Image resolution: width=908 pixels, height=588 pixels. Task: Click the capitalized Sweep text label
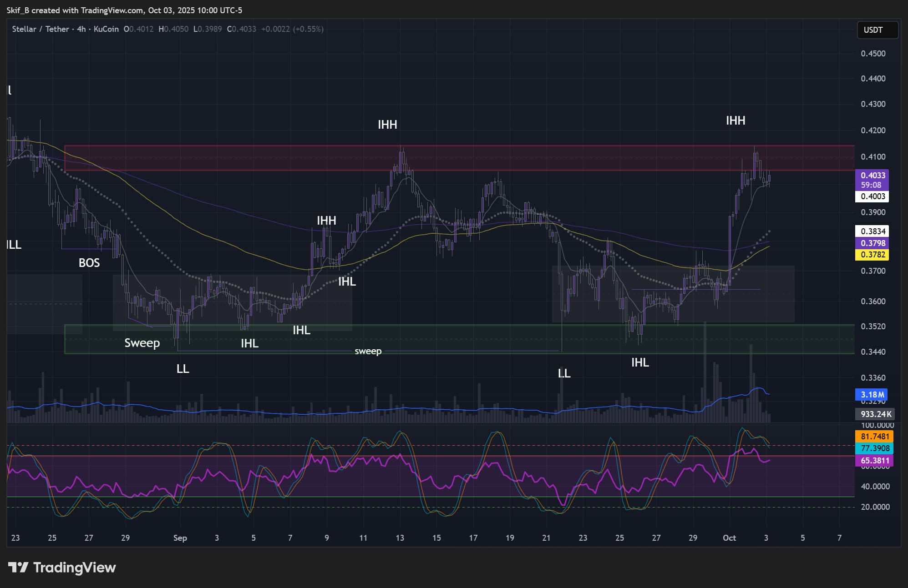tap(142, 343)
